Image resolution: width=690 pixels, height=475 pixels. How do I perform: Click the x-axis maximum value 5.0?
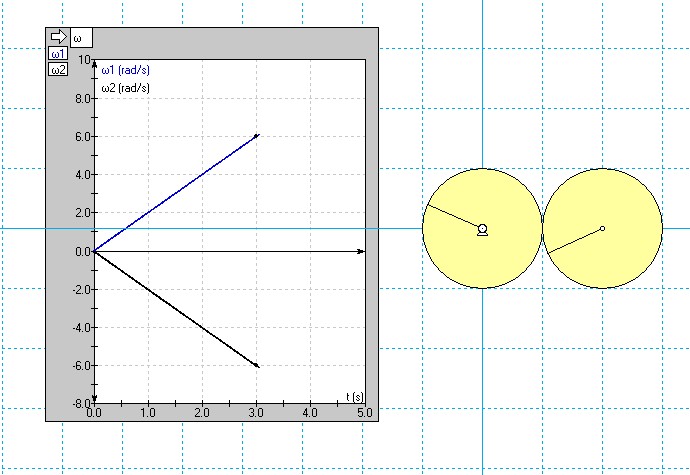pyautogui.click(x=365, y=412)
